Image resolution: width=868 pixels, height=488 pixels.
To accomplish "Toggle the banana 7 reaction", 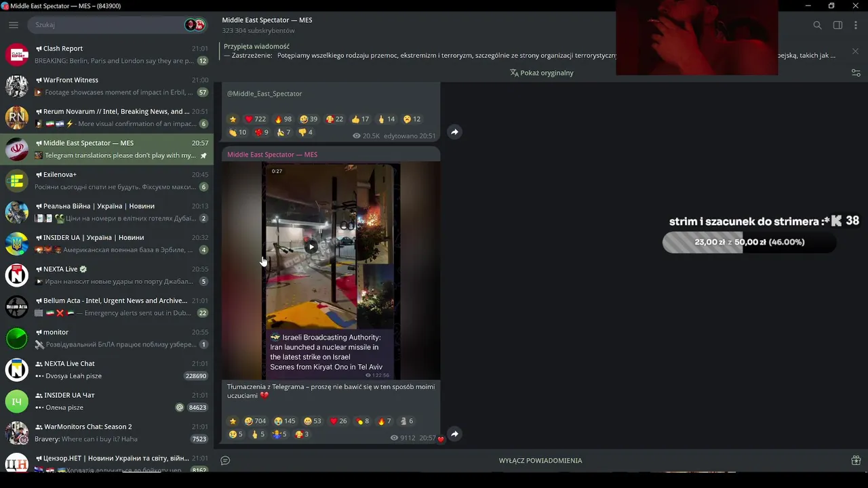I will pos(283,132).
